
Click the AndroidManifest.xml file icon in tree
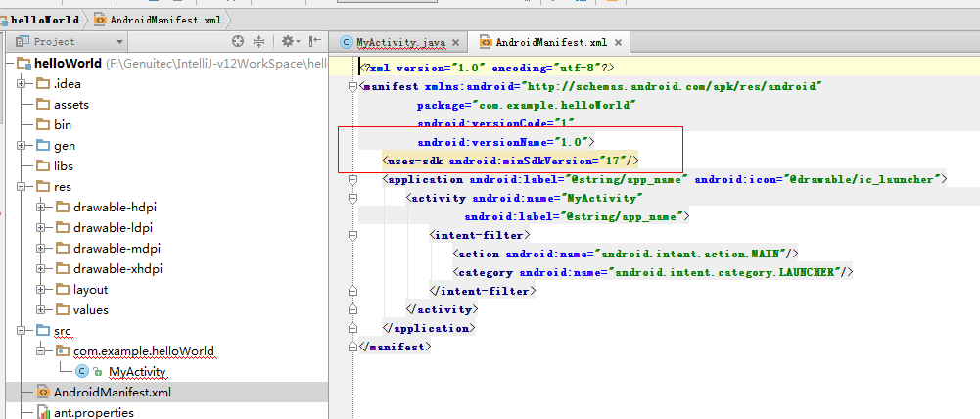pos(43,393)
